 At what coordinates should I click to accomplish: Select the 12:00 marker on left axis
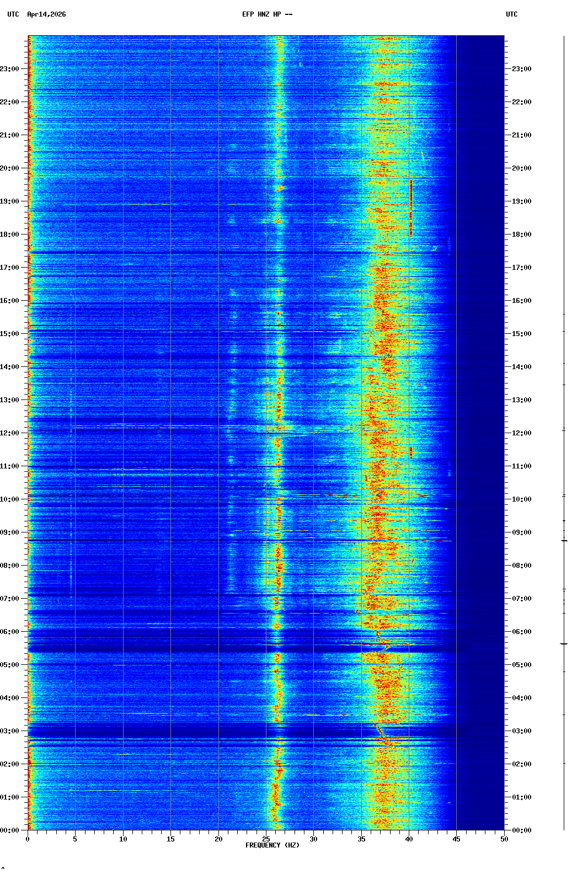coord(10,433)
